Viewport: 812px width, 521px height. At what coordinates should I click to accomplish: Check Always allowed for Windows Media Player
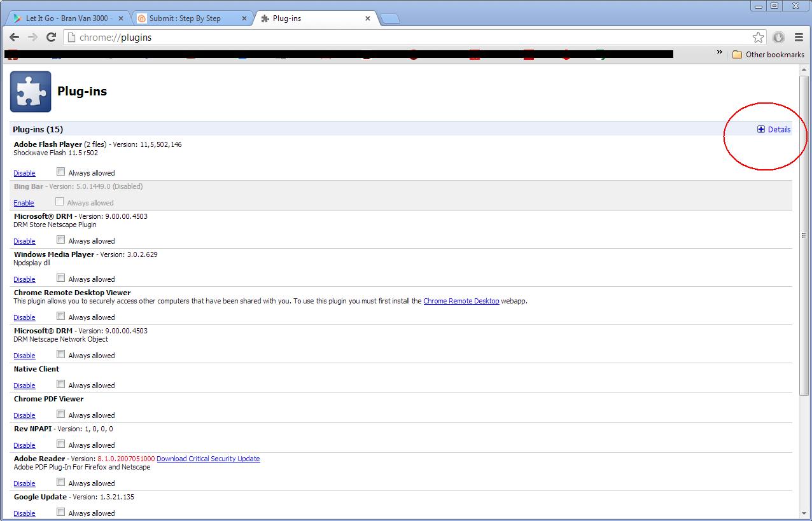pyautogui.click(x=60, y=278)
